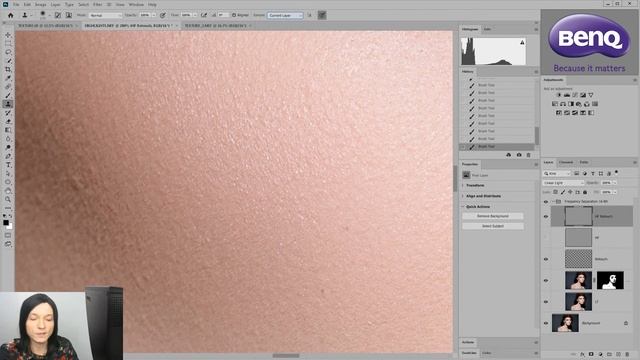Select the Move tool

[8, 35]
